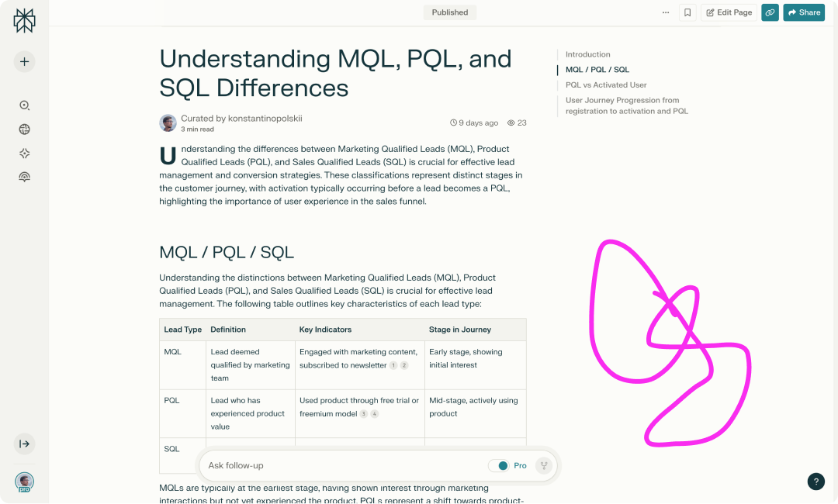Open the Library icon in sidebar
This screenshot has width=838, height=504.
pyautogui.click(x=24, y=178)
